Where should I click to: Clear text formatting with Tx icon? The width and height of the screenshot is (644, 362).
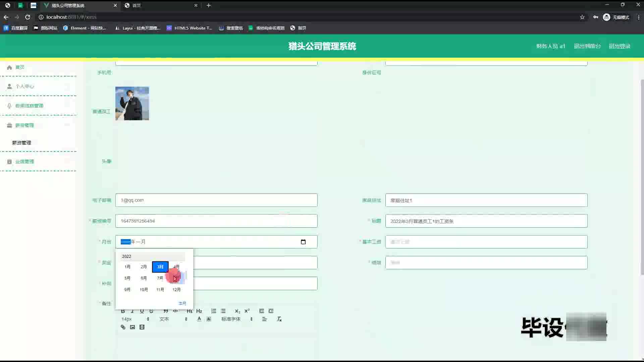(279, 319)
